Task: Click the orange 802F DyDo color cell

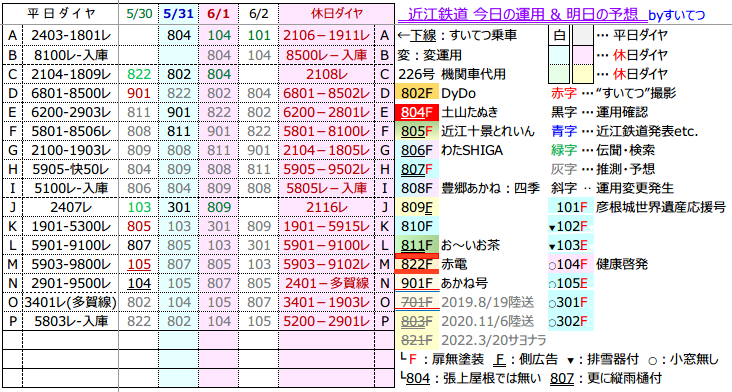Action: tap(417, 93)
